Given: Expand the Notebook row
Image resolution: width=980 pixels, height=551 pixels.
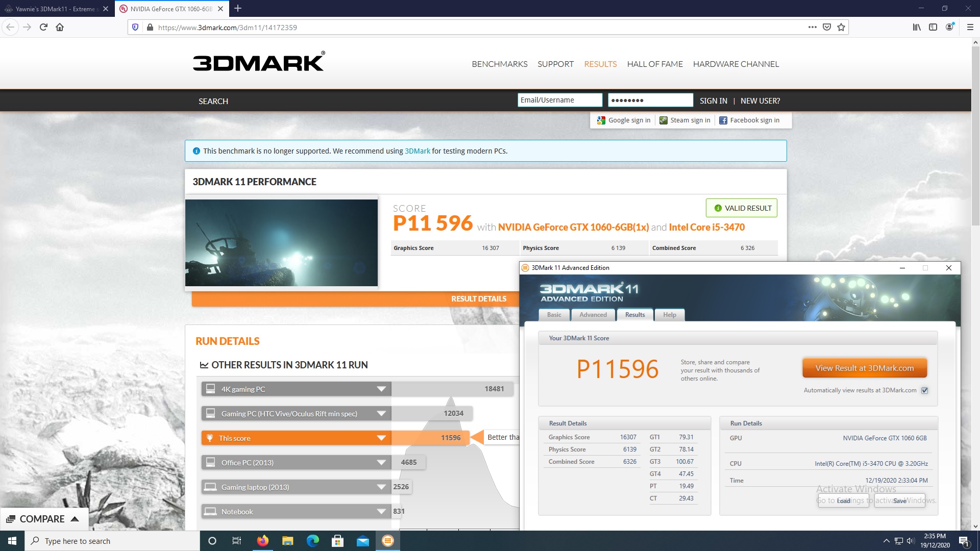Looking at the screenshot, I should pyautogui.click(x=296, y=511).
